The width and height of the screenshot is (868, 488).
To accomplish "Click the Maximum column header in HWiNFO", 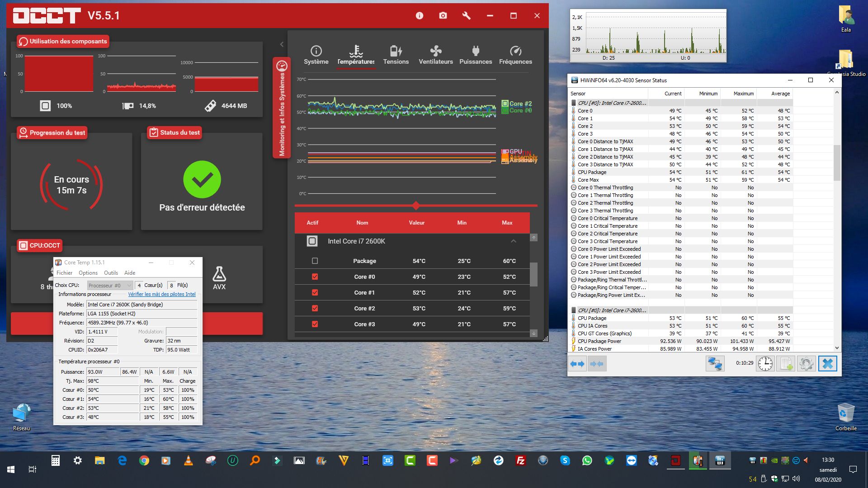I will coord(738,94).
